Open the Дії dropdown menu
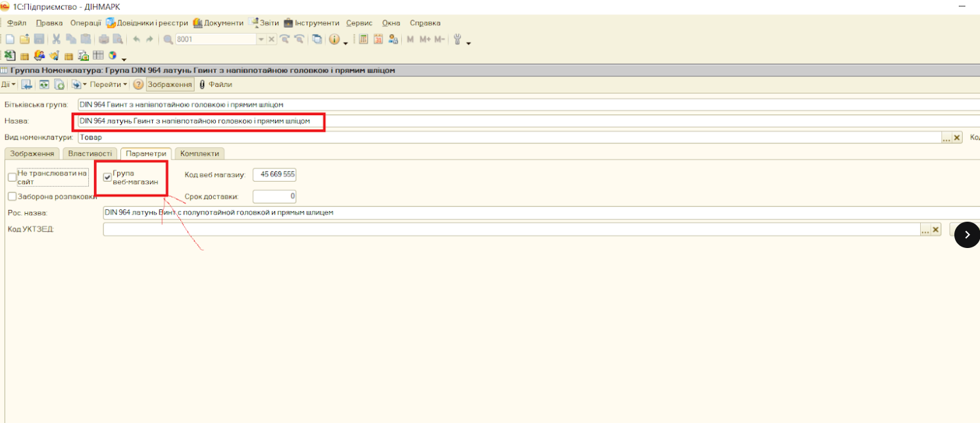980x423 pixels. coord(9,84)
